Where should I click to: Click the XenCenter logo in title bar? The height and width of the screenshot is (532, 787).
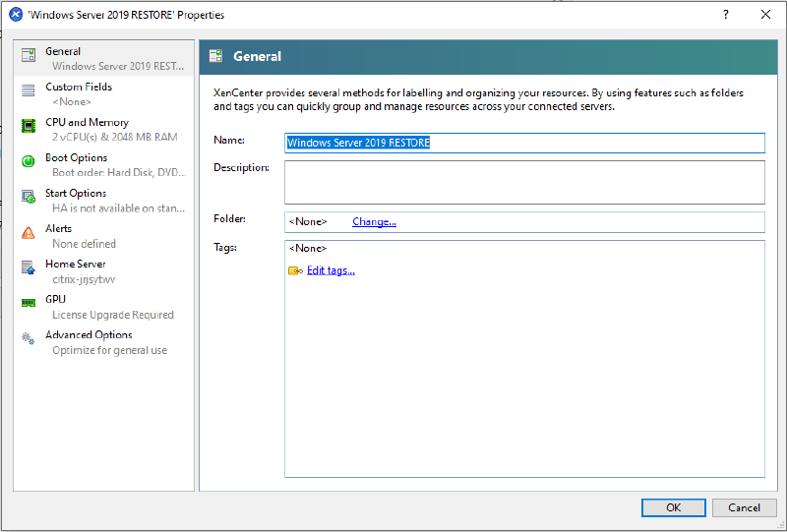(x=16, y=15)
